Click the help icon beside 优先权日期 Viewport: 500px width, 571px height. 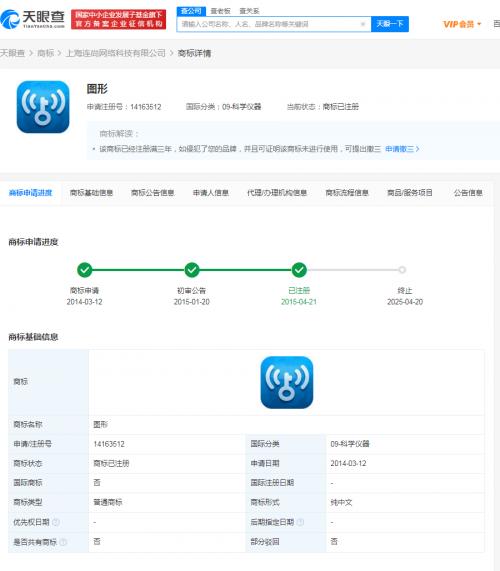click(56, 522)
